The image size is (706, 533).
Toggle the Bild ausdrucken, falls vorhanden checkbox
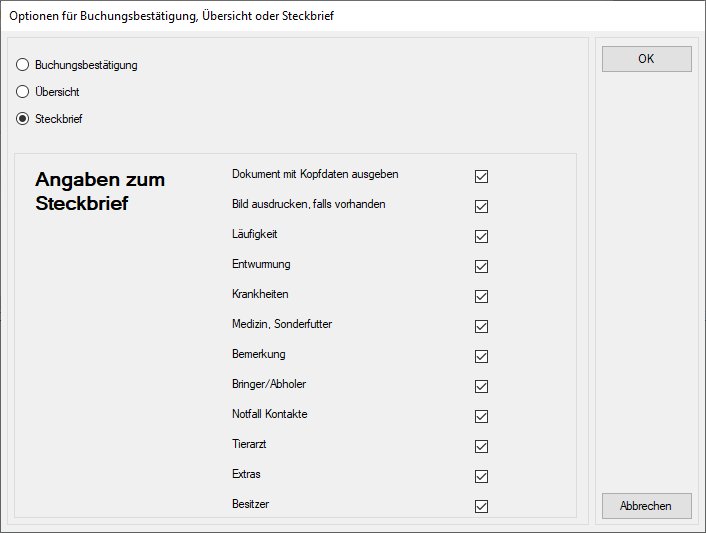(x=481, y=206)
